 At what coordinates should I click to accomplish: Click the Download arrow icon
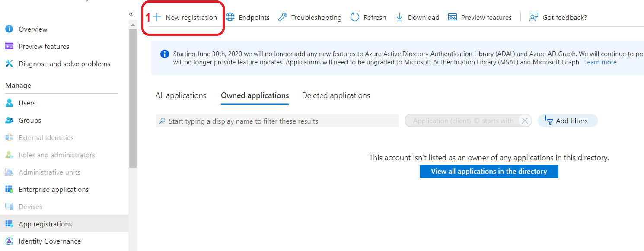pos(399,17)
